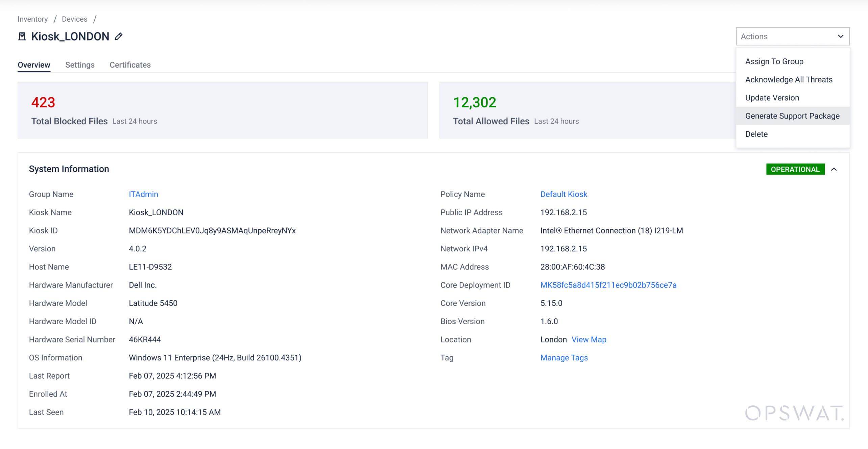
Task: Choose Acknowledge All Threats option
Action: (789, 80)
